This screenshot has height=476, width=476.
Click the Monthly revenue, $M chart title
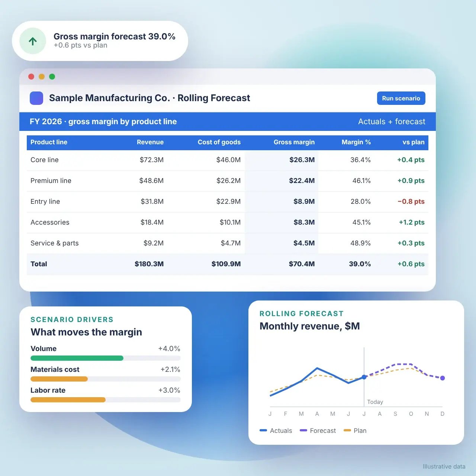coord(310,326)
